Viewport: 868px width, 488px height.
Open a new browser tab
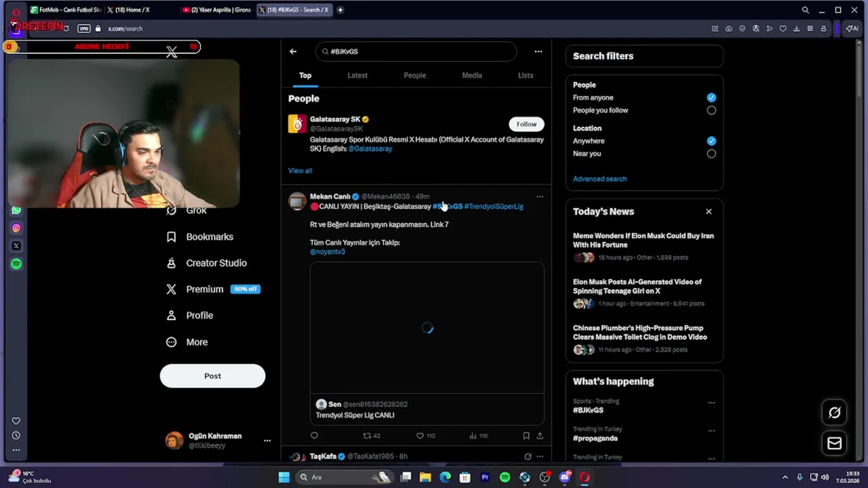(340, 10)
